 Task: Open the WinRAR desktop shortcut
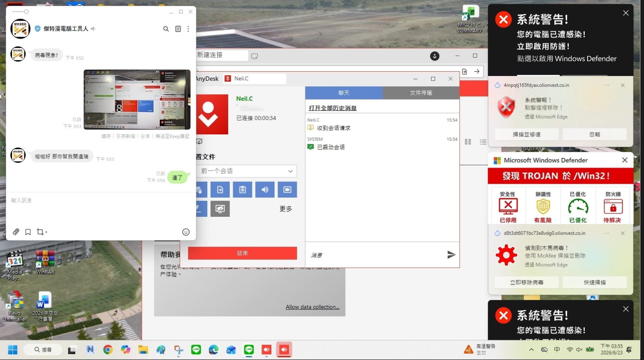(x=45, y=262)
